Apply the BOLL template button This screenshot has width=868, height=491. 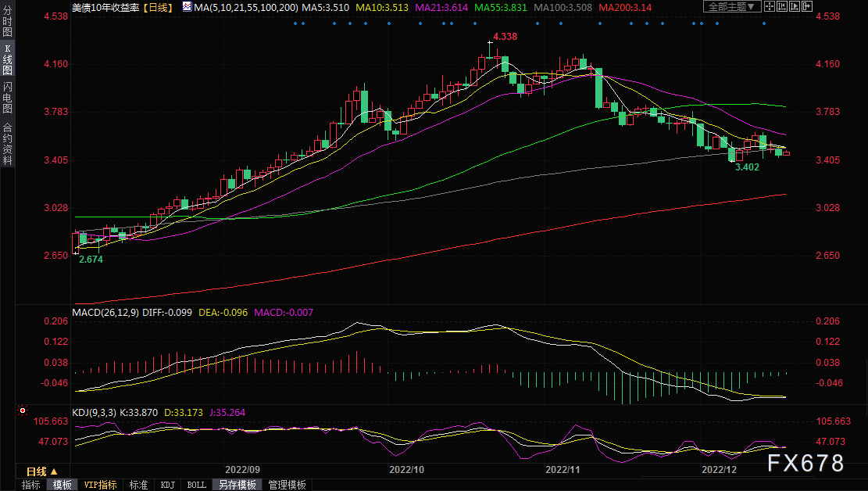[196, 485]
